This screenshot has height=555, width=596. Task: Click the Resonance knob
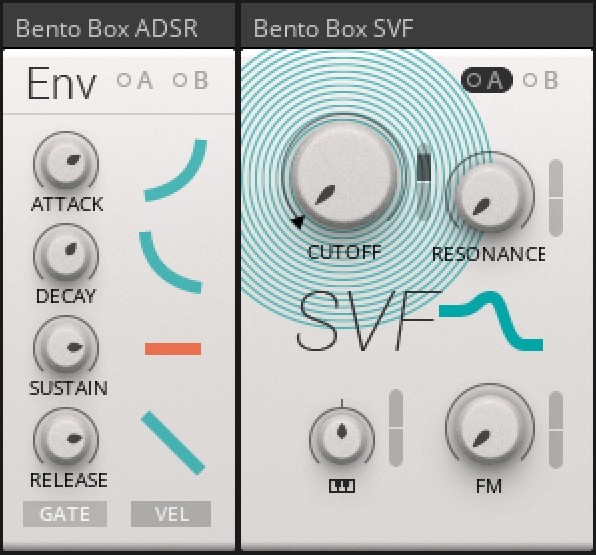point(490,195)
